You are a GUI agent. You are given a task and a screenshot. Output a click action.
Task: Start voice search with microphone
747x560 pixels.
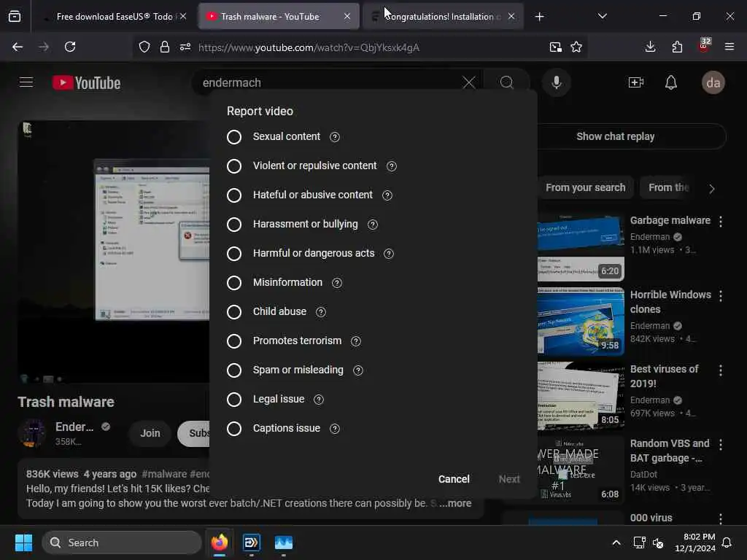point(556,82)
